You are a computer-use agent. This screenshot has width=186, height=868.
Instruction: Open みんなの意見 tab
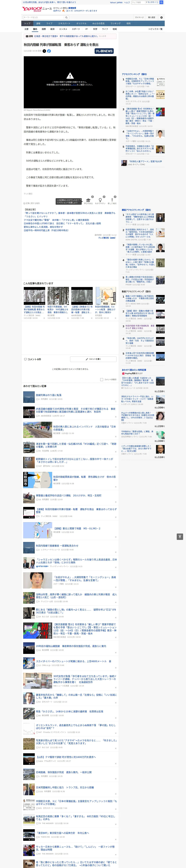click(98, 24)
